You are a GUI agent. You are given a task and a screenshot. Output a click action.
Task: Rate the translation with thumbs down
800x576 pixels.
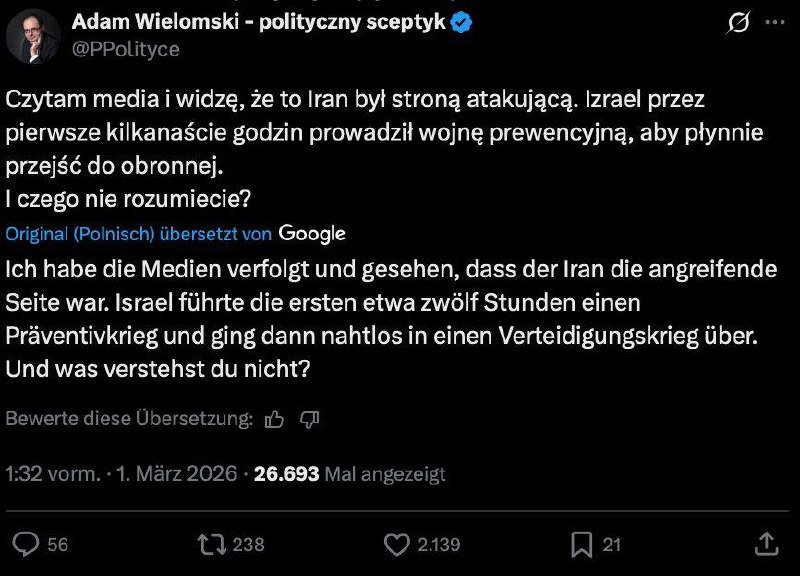(x=309, y=420)
